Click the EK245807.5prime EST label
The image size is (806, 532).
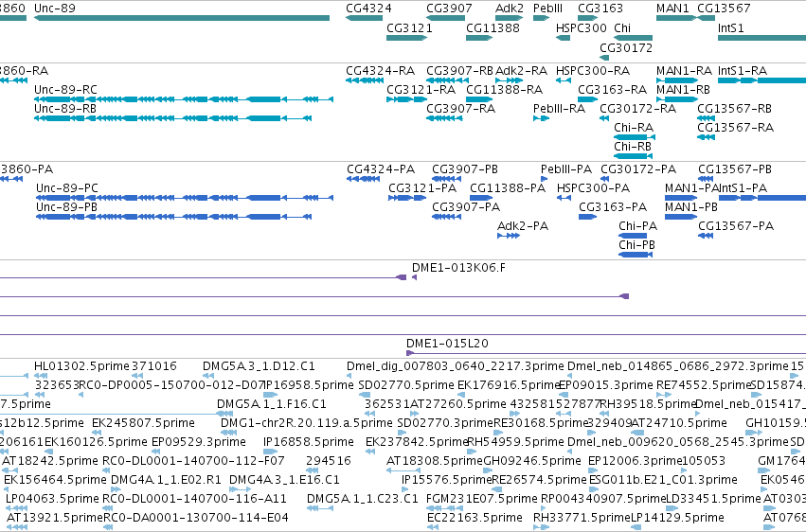[143, 422]
